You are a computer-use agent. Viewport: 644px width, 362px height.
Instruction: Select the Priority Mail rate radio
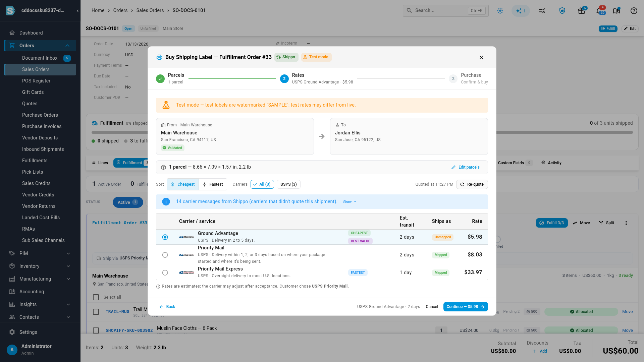tap(165, 255)
